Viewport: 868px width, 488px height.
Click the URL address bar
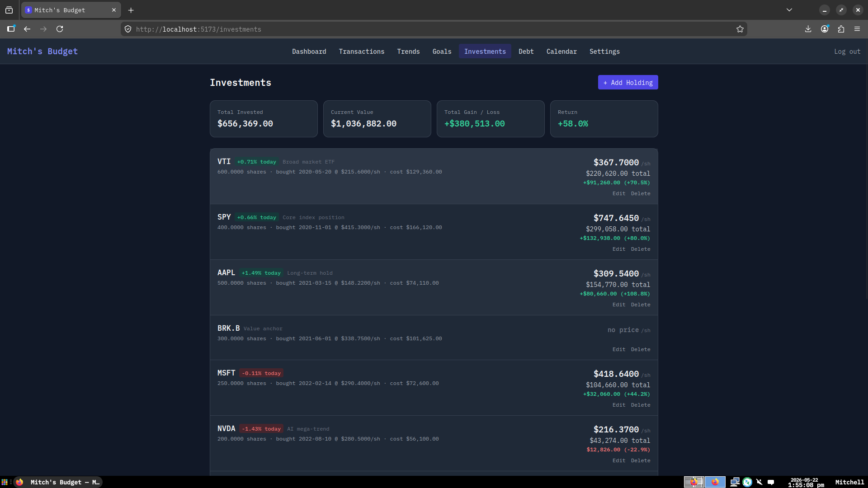433,29
